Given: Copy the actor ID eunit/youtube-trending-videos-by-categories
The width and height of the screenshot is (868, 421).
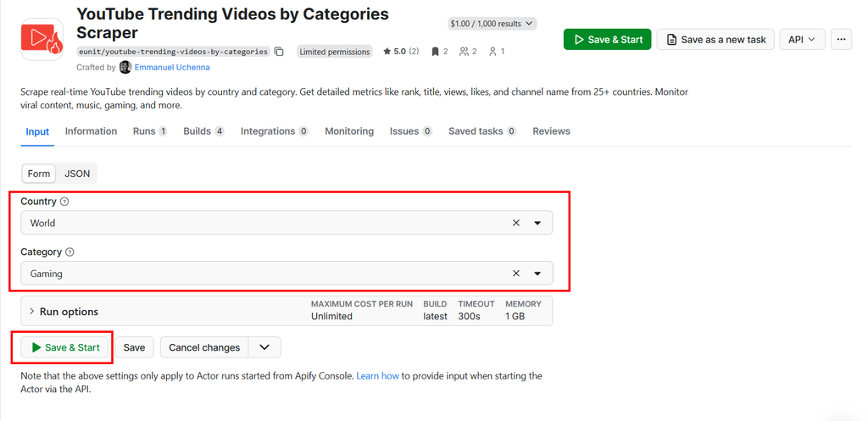Looking at the screenshot, I should tap(280, 52).
